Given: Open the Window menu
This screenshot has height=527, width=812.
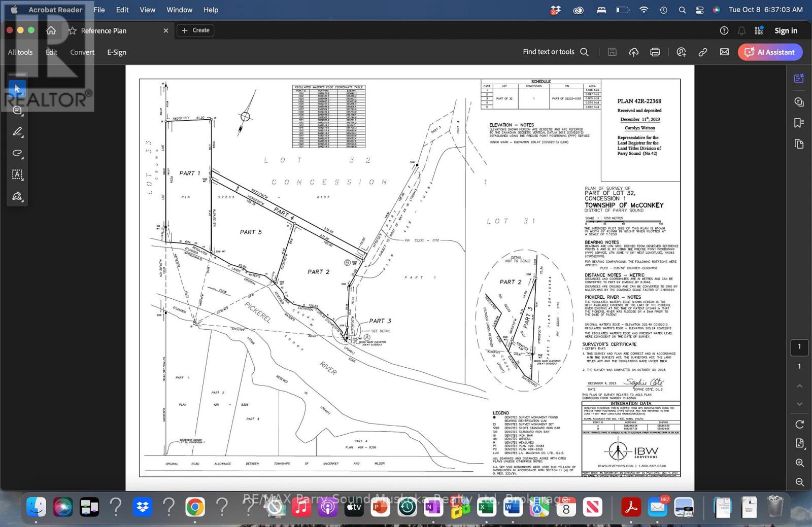Looking at the screenshot, I should pyautogui.click(x=179, y=10).
